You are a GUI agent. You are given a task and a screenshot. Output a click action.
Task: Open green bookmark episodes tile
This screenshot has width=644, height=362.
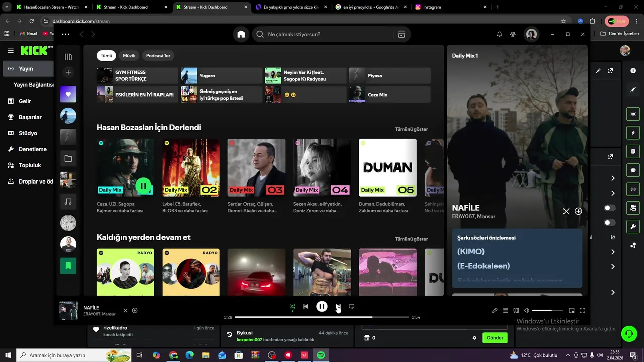click(x=68, y=265)
